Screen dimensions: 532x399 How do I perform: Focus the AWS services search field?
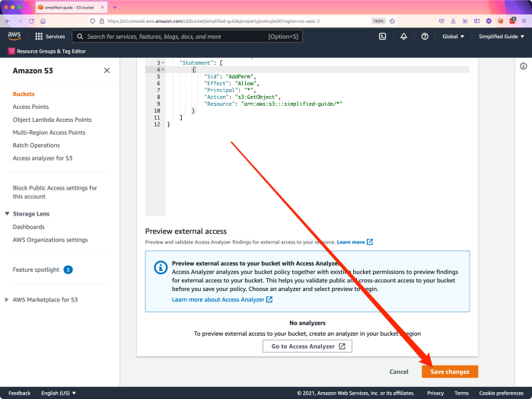(187, 37)
